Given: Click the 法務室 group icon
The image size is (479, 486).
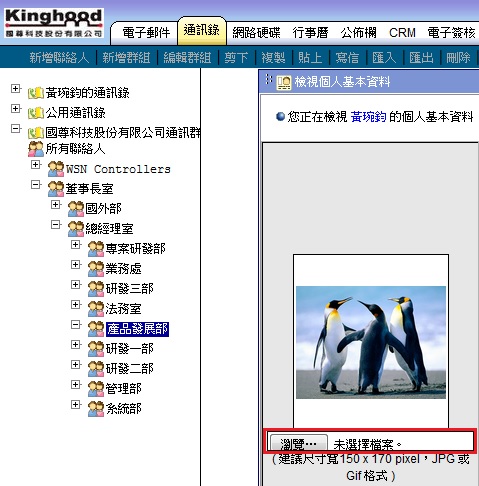Looking at the screenshot, I should coord(96,309).
